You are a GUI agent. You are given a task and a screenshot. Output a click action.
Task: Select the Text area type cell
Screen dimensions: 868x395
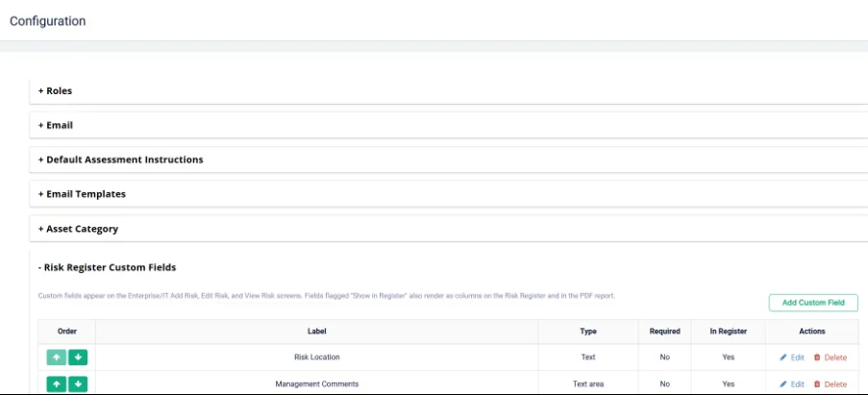tap(588, 383)
